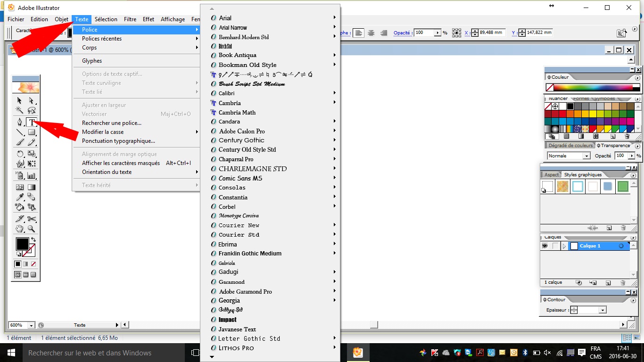Choose the Rectangle tool
This screenshot has height=362, width=644.
tap(32, 132)
